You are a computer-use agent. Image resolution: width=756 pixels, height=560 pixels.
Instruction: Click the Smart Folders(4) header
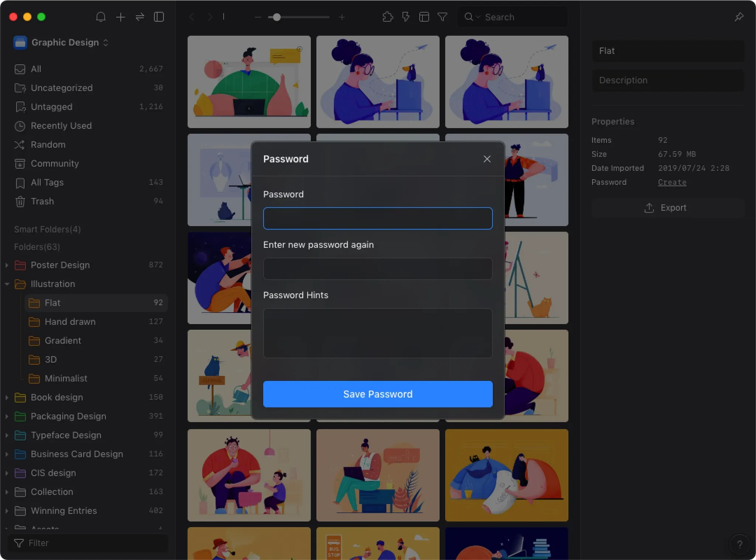47,229
